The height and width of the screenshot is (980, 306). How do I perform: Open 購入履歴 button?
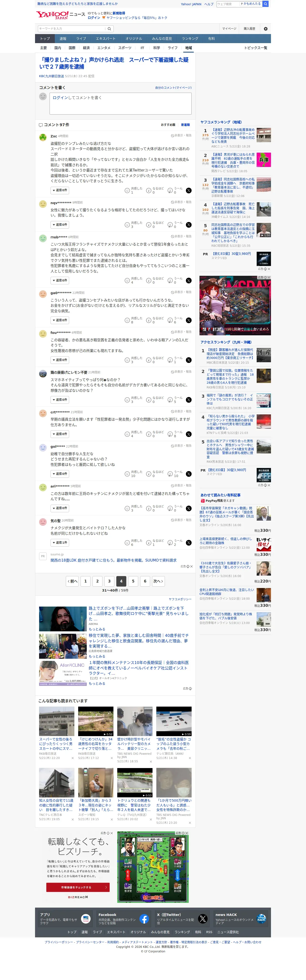pos(249,29)
